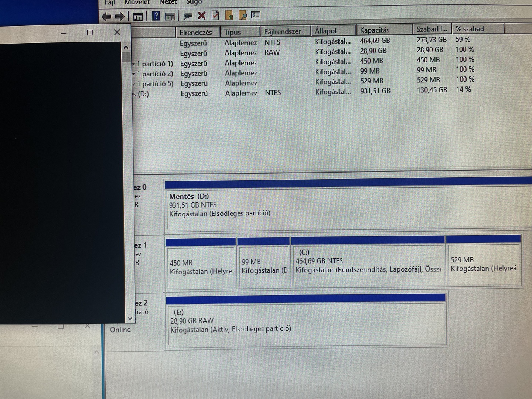Toggle the action pane toolbar icon
Image resolution: width=532 pixels, height=399 pixels.
click(170, 16)
